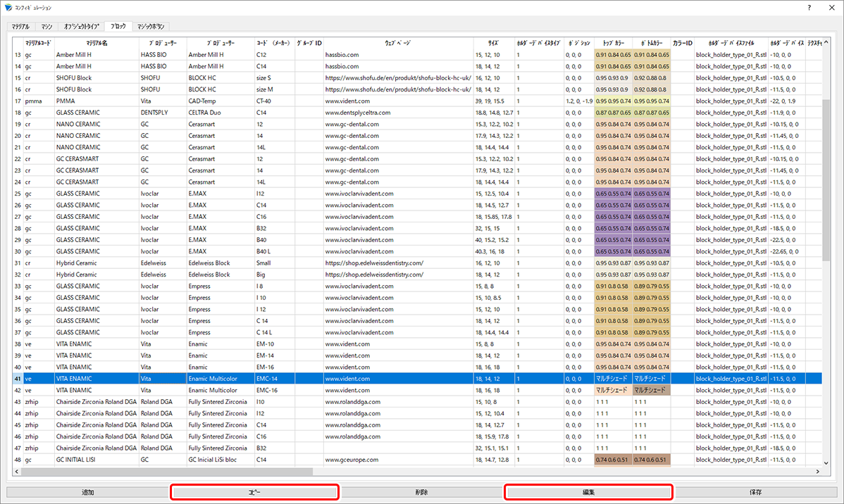Click the horizontal scrollbar left arrow
844x504 pixels.
coord(17,471)
